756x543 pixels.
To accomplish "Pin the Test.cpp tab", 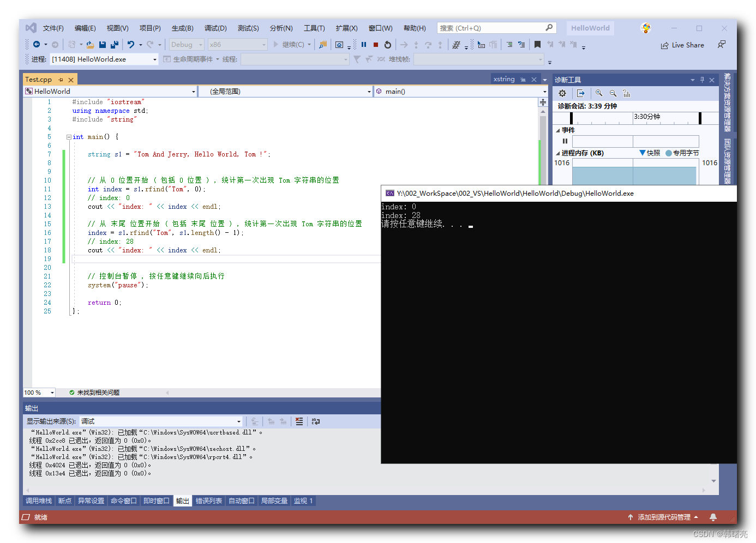I will 61,80.
